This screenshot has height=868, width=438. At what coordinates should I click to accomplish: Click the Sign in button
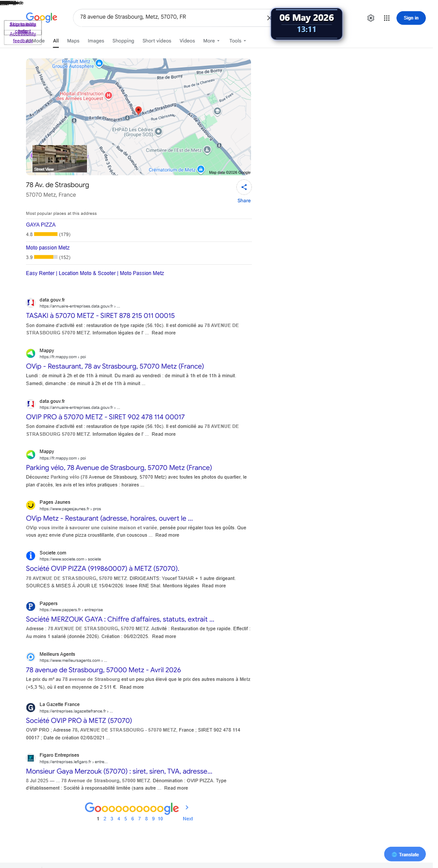[x=411, y=18]
